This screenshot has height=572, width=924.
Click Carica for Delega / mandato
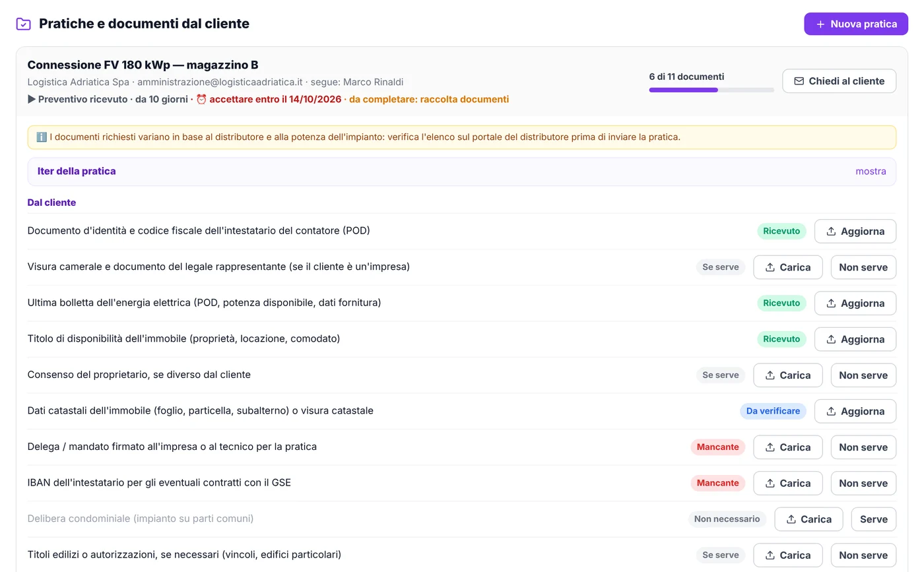click(788, 447)
